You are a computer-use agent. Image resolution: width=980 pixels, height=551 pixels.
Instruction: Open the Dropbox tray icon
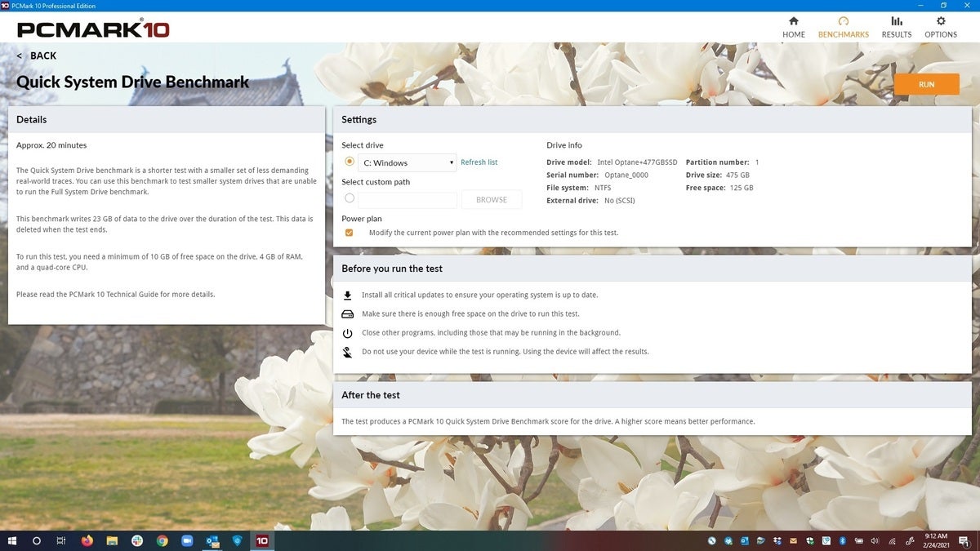point(777,540)
